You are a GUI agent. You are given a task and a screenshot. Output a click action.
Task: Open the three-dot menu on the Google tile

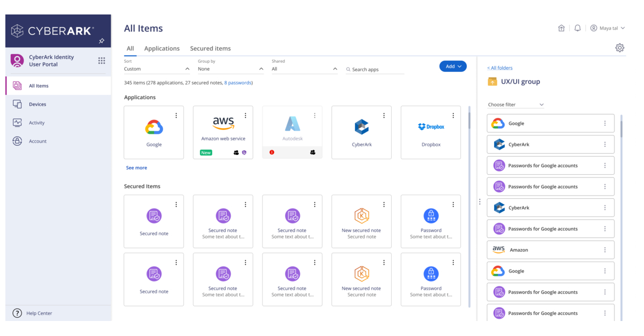click(x=176, y=116)
